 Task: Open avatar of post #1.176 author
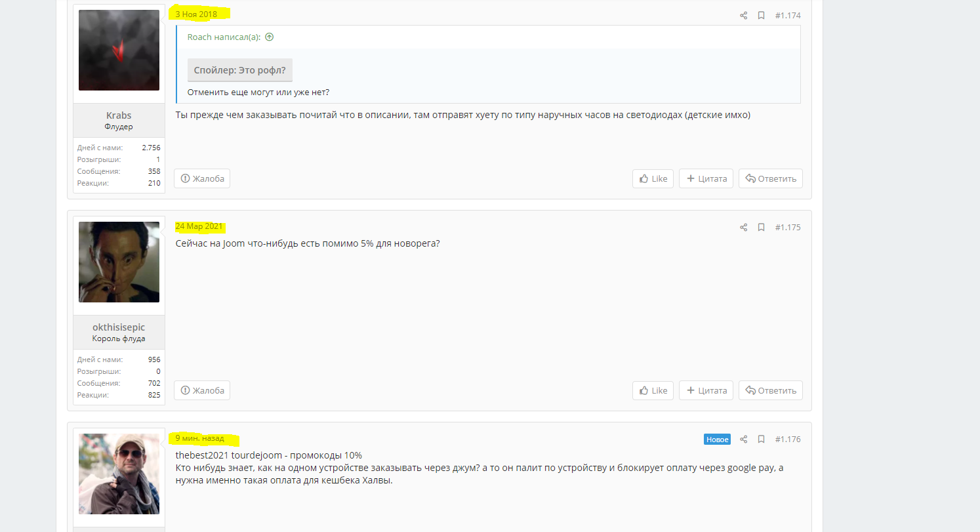click(x=119, y=474)
